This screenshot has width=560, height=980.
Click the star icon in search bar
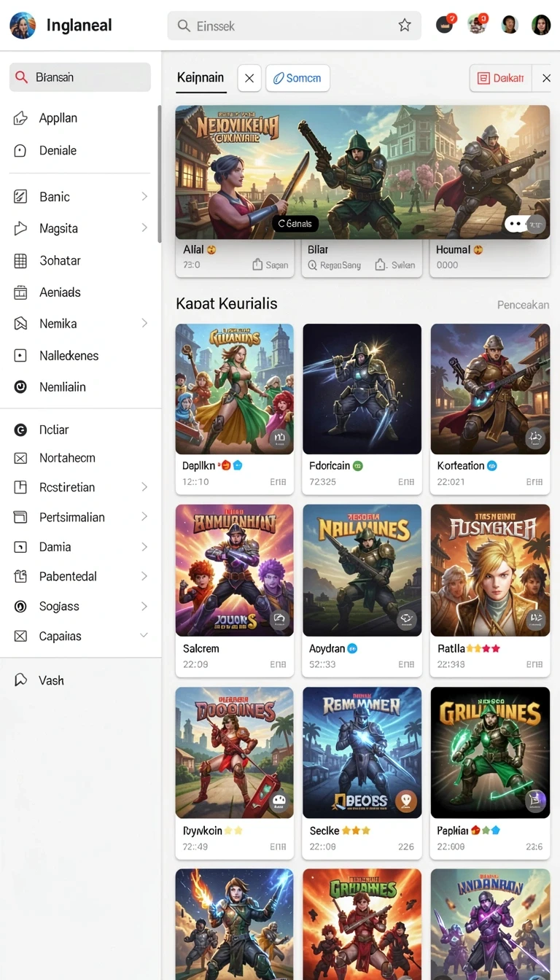pos(405,26)
